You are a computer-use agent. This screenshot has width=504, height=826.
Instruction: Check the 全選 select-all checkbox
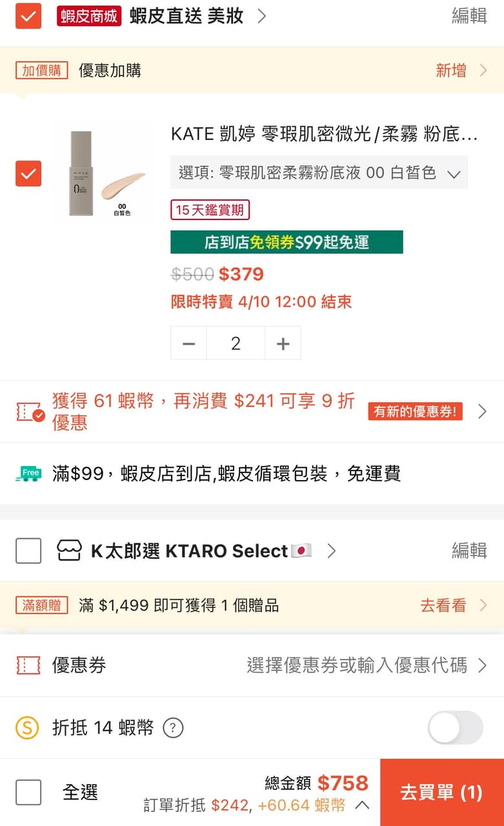pos(28,792)
